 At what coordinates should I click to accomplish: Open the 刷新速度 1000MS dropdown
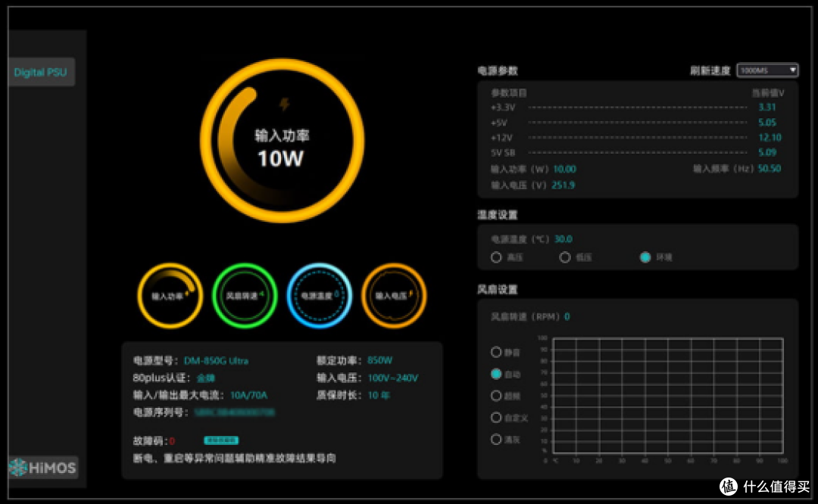[x=767, y=70]
